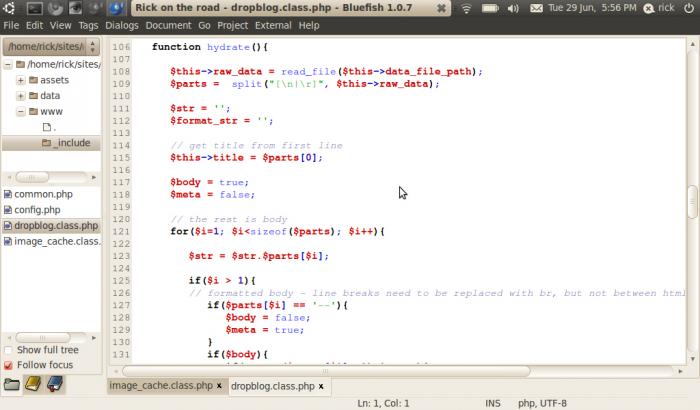The width and height of the screenshot is (700, 410).
Task: Launch the terminal from top panel
Action: click(34, 8)
